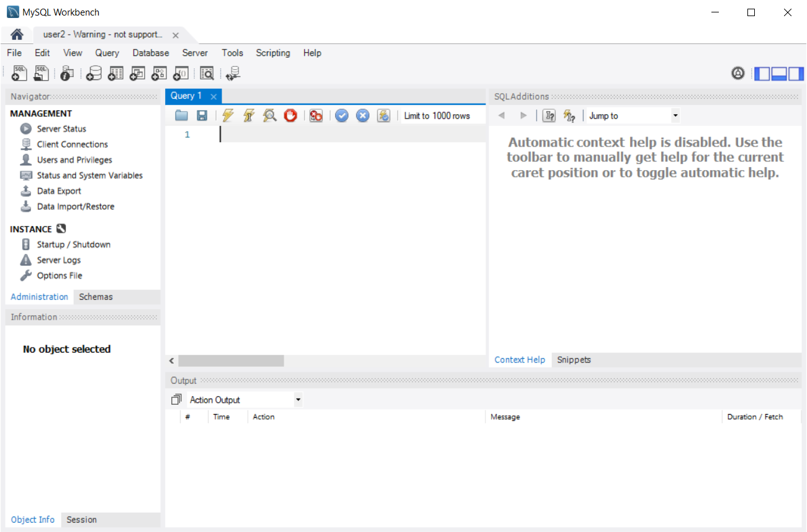Create new view toolbar icon

pos(137,73)
